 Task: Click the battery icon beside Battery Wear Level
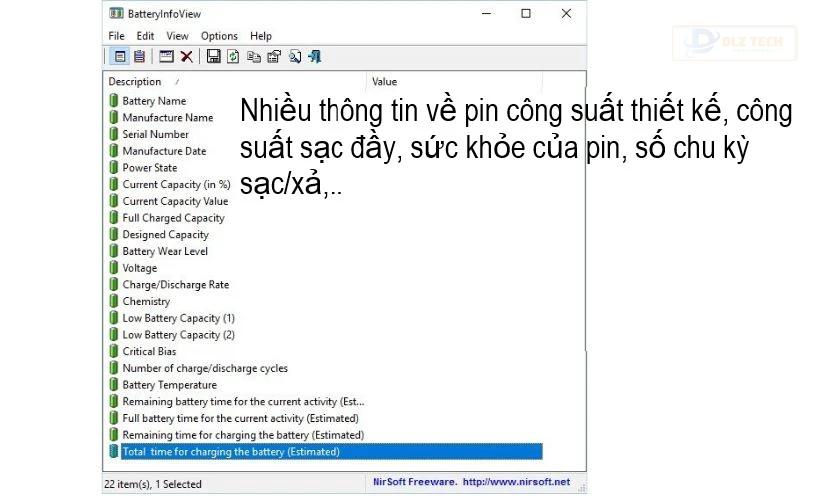pyautogui.click(x=114, y=251)
